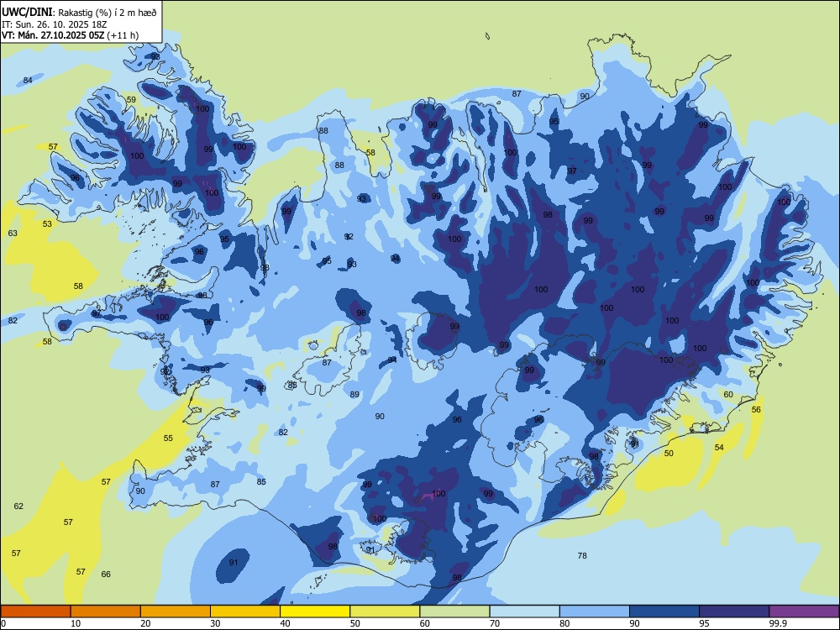
Task: Click the 55 humidity value on the map
Action: pos(168,438)
